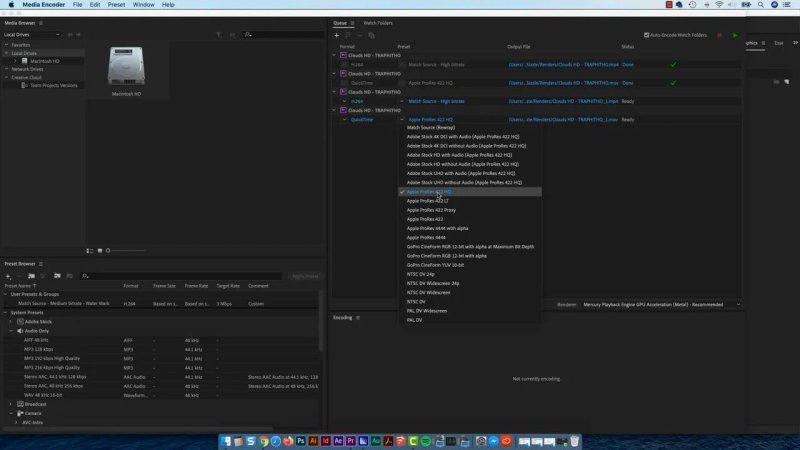
Task: Collapse User Presets & Groups section
Action: (6, 294)
